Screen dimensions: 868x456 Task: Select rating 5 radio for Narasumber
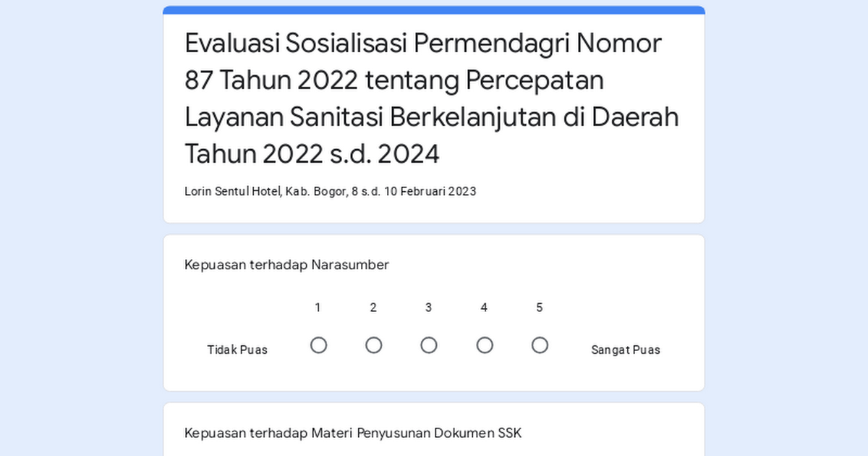point(540,345)
